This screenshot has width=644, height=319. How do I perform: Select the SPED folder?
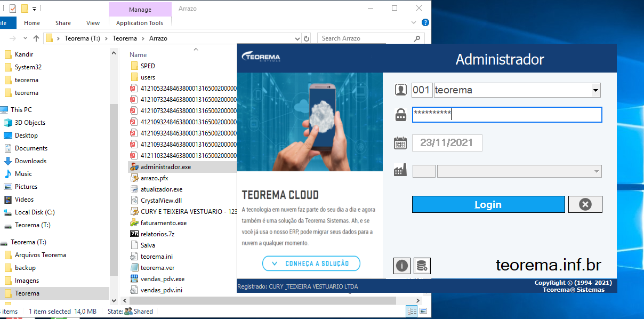coord(148,66)
